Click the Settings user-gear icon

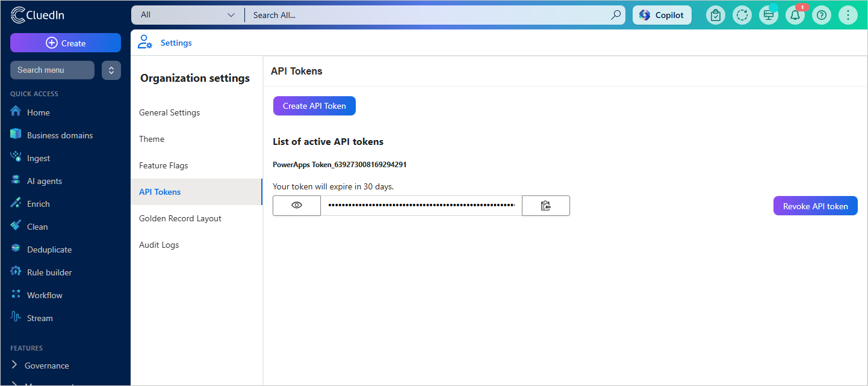coord(145,42)
